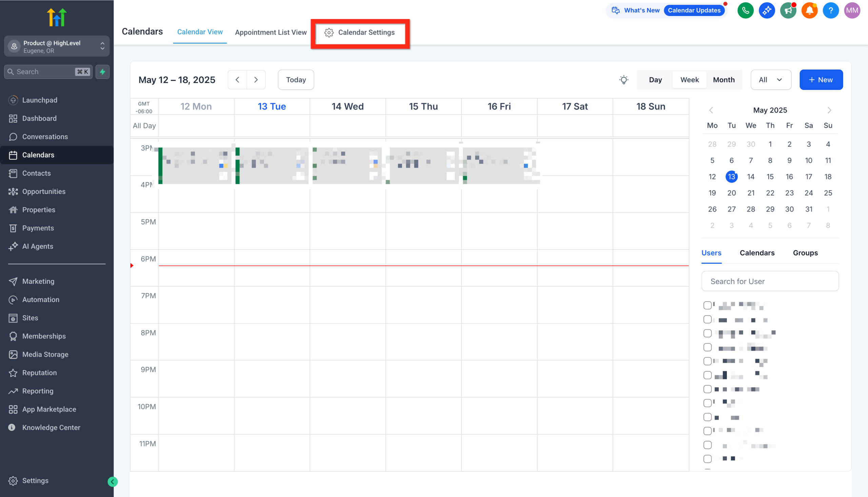Click the green phone icon in the header
The height and width of the screenshot is (497, 868).
click(746, 10)
